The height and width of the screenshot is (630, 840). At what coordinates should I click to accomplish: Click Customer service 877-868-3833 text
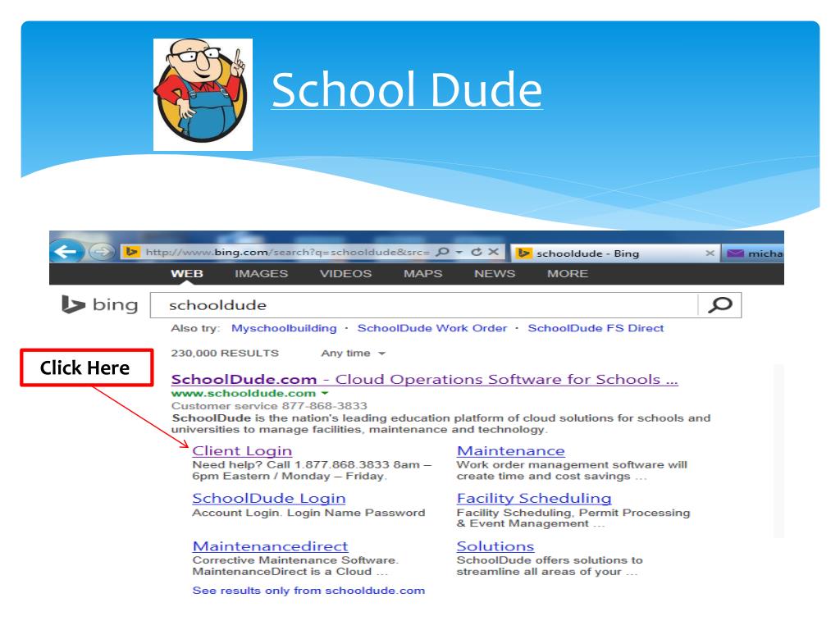(x=269, y=405)
